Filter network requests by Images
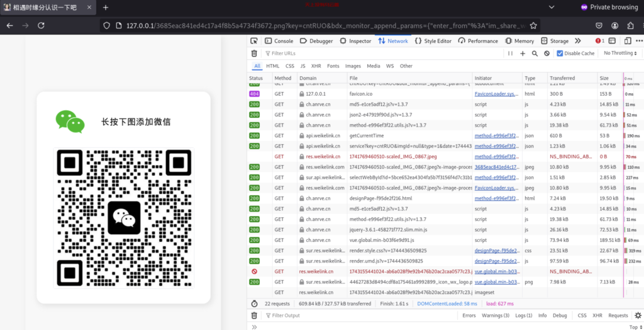The width and height of the screenshot is (644, 330). [x=353, y=66]
